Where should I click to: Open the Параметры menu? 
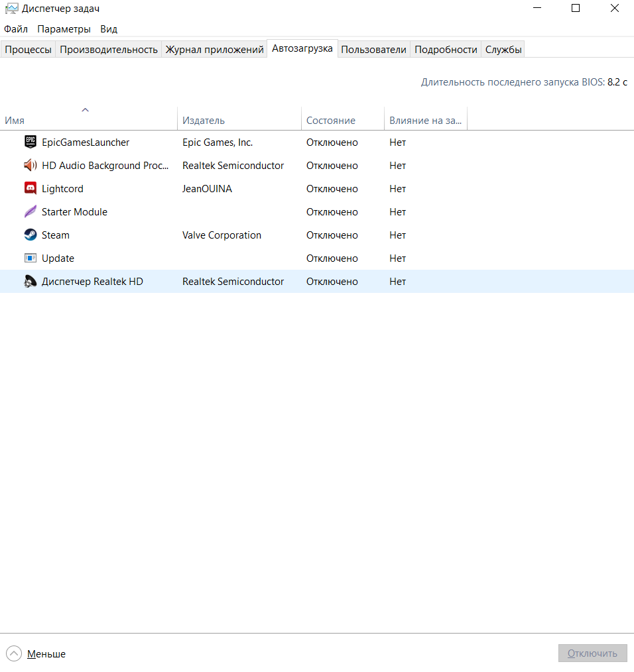click(64, 29)
